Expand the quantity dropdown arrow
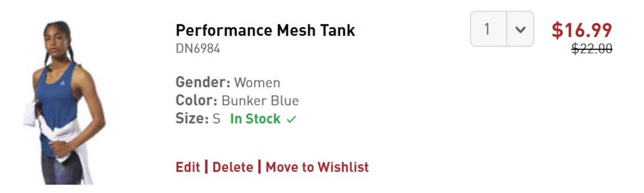This screenshot has height=193, width=644. (520, 29)
